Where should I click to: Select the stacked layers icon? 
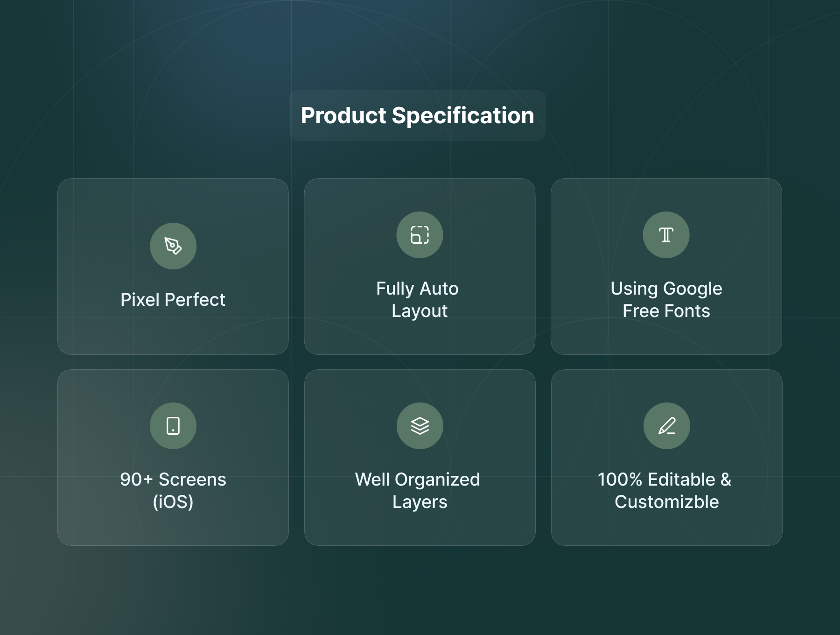pos(420,426)
